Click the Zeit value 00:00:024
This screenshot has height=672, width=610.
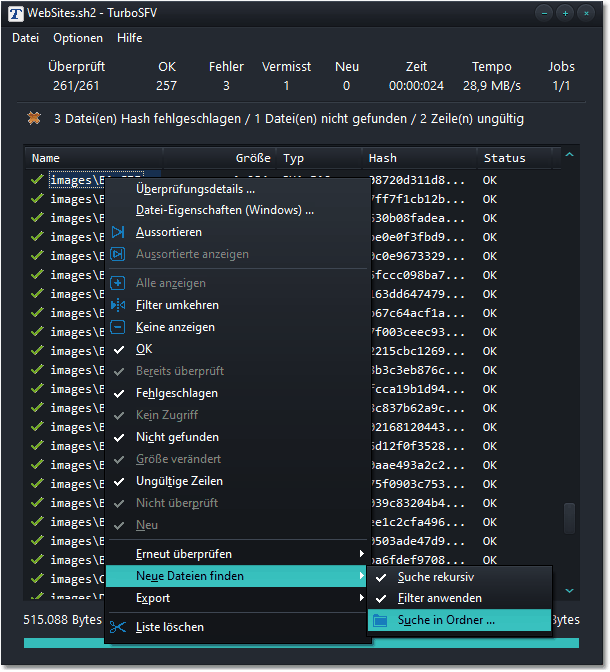[416, 86]
